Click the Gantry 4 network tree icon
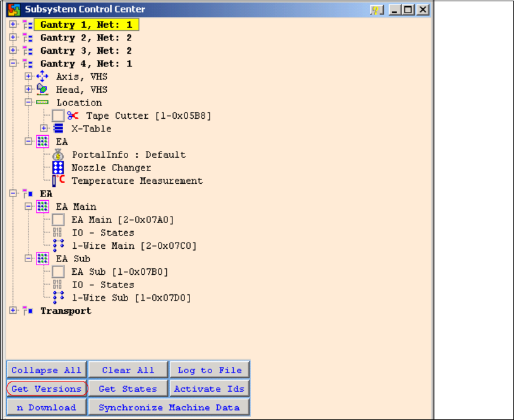Screen dimensions: 514x420 tap(28, 64)
